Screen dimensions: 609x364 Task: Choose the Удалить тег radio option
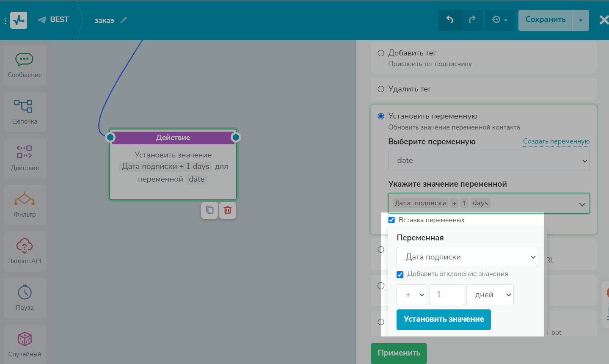(x=381, y=89)
